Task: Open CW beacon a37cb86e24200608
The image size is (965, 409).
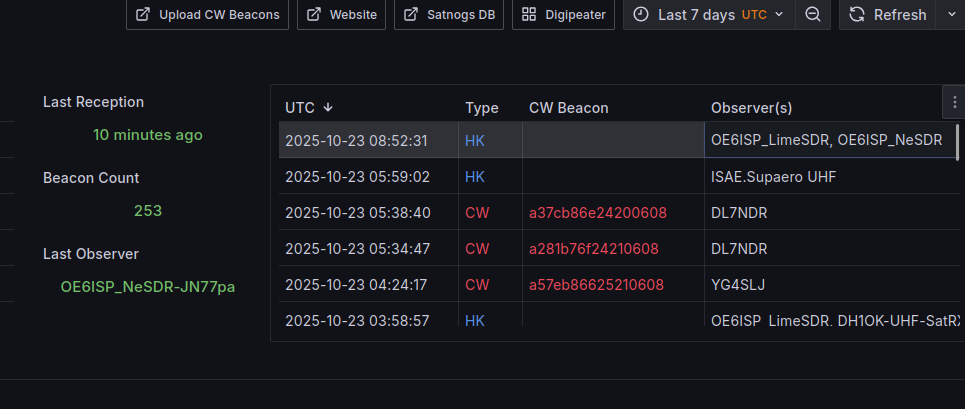Action: coord(597,213)
